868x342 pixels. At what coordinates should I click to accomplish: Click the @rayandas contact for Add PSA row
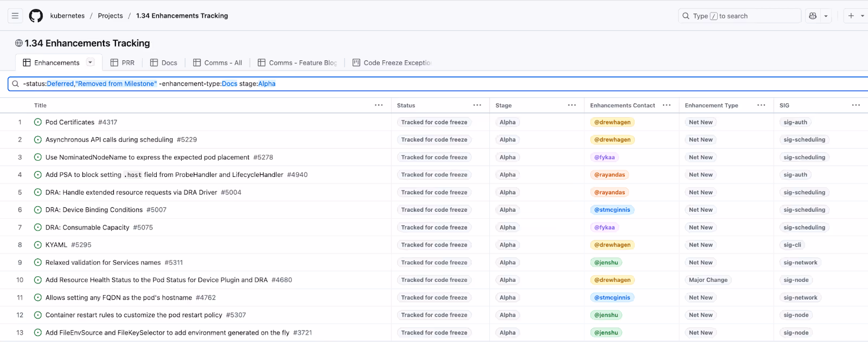click(x=609, y=175)
